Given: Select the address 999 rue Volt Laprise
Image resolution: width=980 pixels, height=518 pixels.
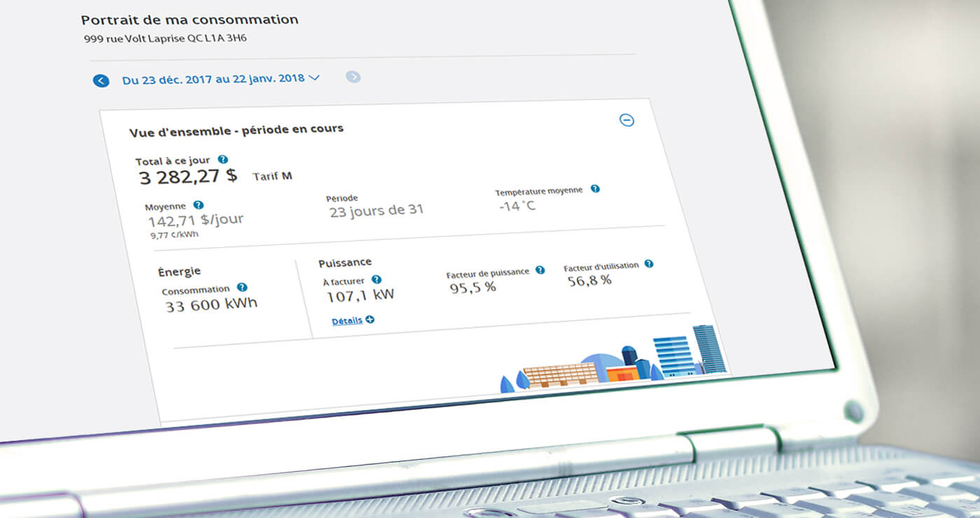Looking at the screenshot, I should (164, 38).
